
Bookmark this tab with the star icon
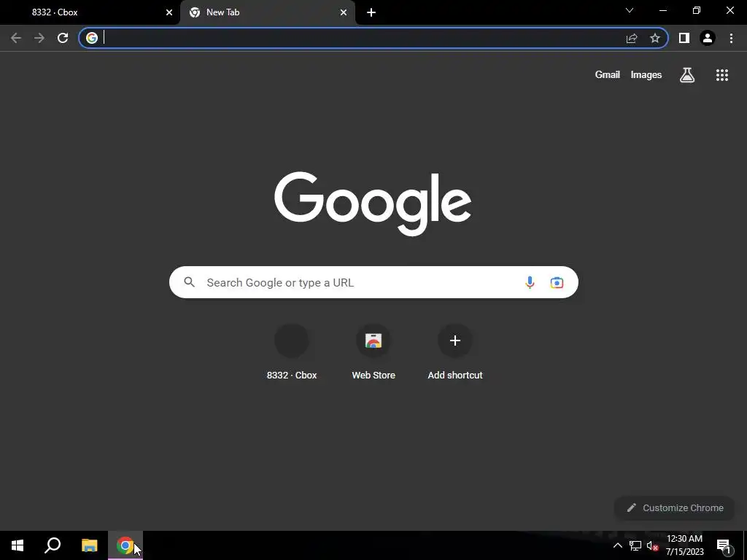pos(655,38)
